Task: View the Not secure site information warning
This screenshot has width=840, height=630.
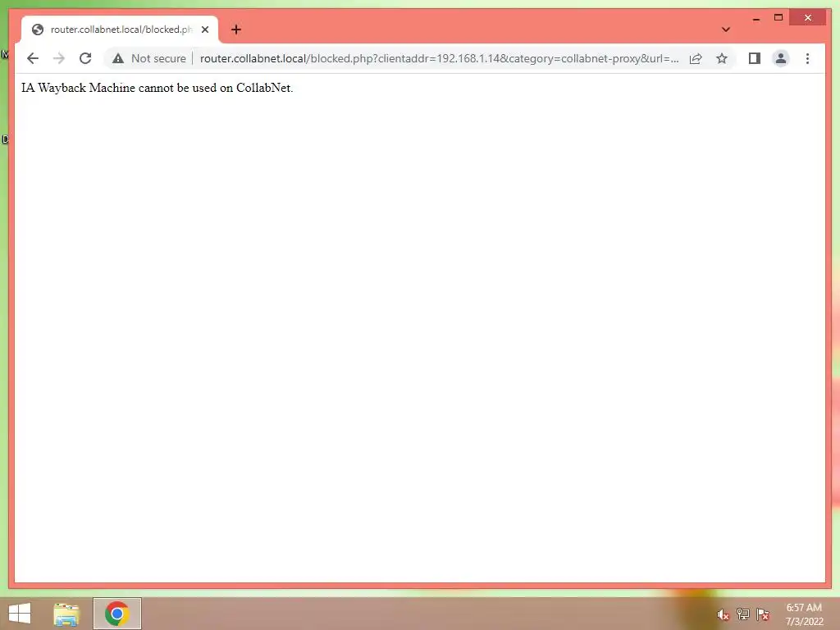Action: click(x=118, y=58)
